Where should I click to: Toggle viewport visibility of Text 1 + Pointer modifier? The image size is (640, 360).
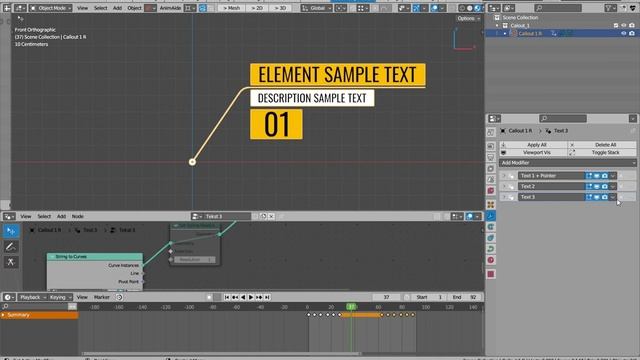click(596, 176)
